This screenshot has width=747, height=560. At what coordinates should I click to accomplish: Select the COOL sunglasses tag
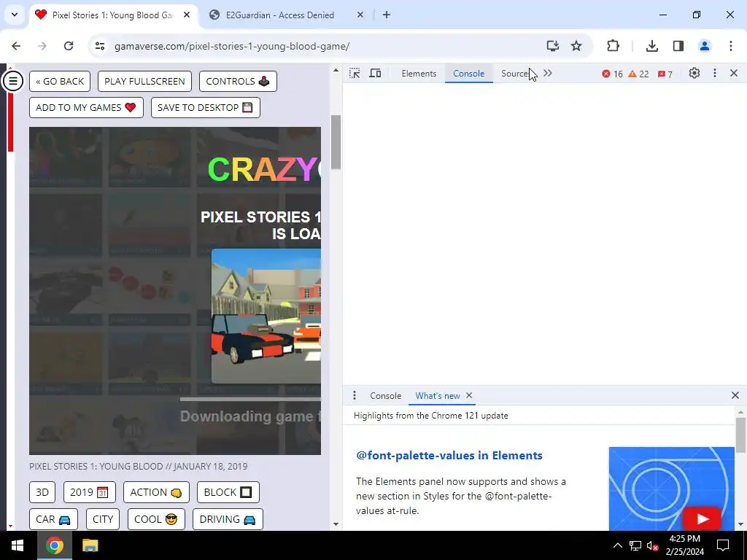[156, 519]
